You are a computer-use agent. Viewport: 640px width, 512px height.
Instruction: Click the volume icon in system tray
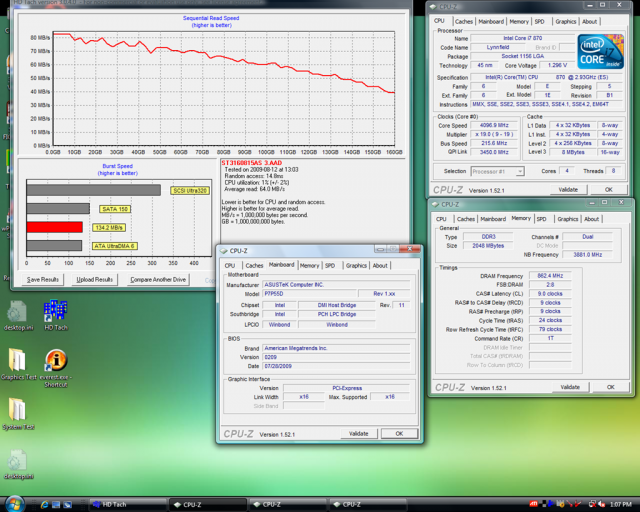pos(601,505)
